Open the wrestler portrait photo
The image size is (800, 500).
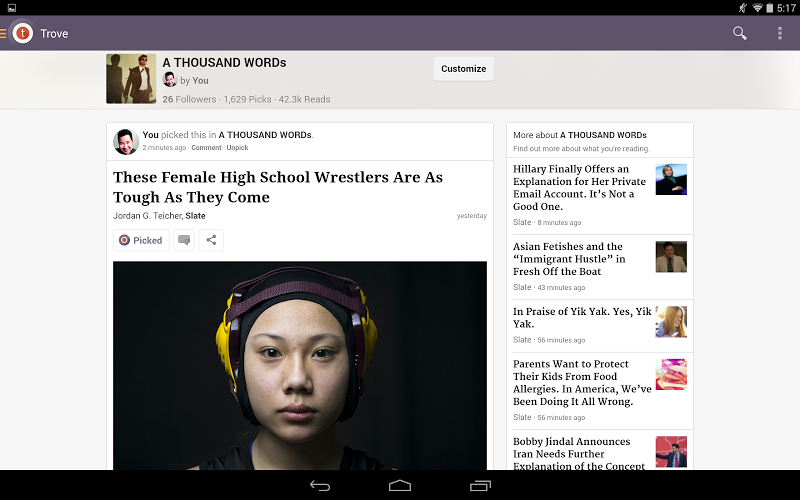coord(300,365)
